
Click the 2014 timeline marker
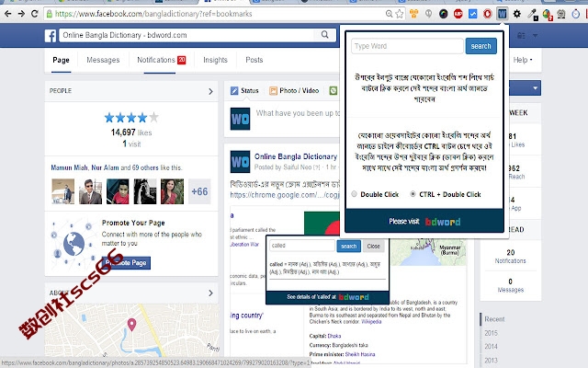click(491, 346)
